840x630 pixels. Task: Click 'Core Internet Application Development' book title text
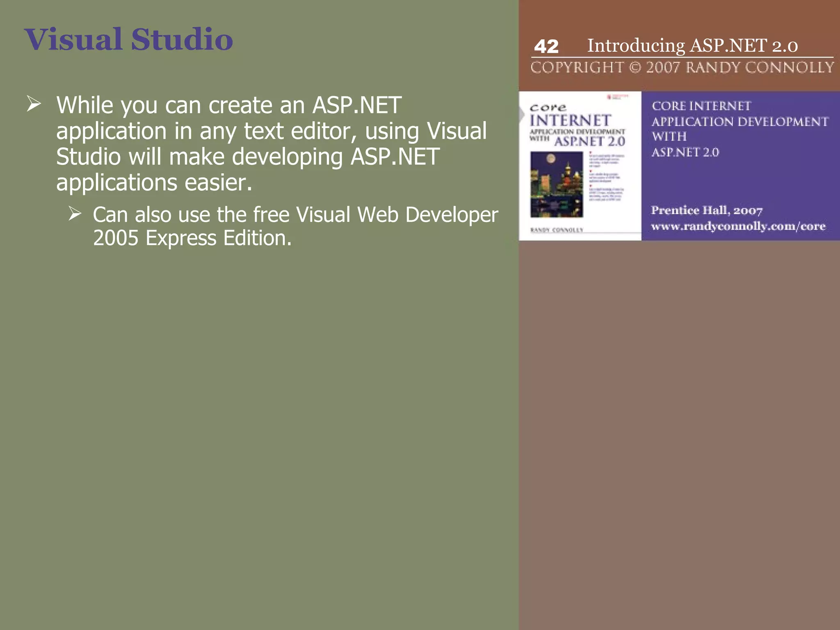tap(740, 114)
